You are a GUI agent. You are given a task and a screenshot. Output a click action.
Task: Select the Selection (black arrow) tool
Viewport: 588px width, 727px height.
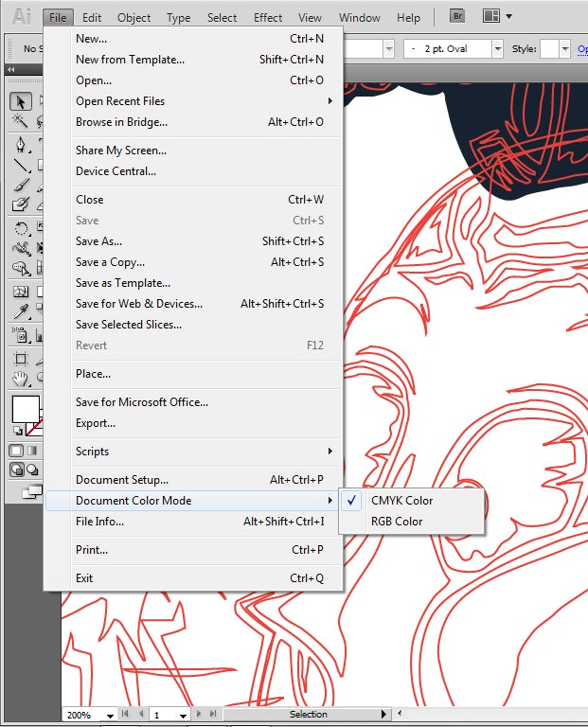21,101
